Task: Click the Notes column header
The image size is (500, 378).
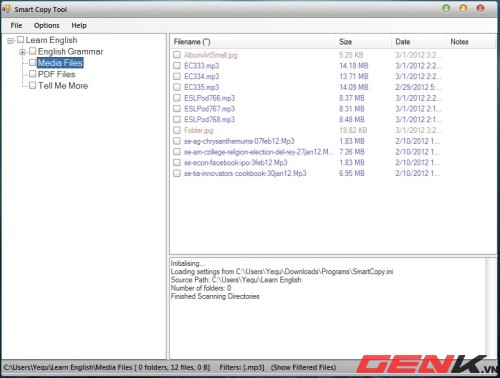Action: pyautogui.click(x=471, y=42)
